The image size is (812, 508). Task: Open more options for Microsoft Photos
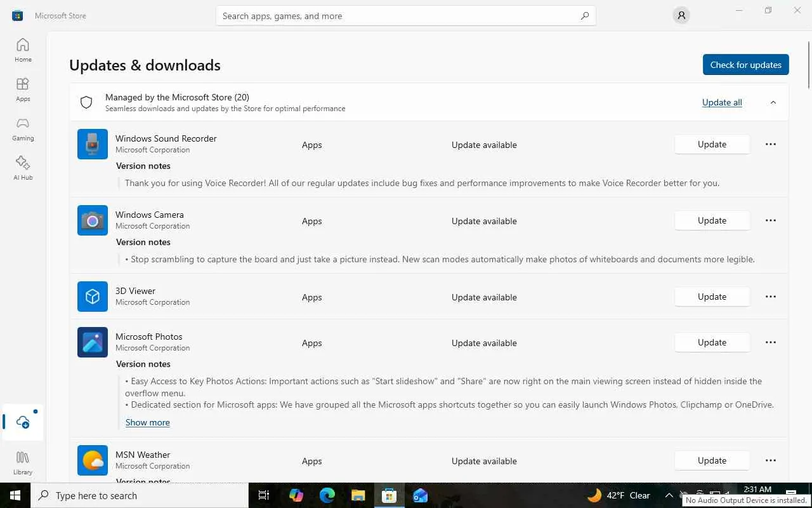[x=771, y=342]
